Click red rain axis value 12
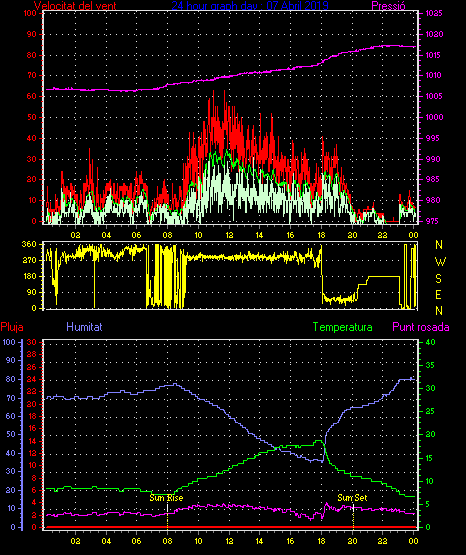466x555 pixels. click(32, 453)
